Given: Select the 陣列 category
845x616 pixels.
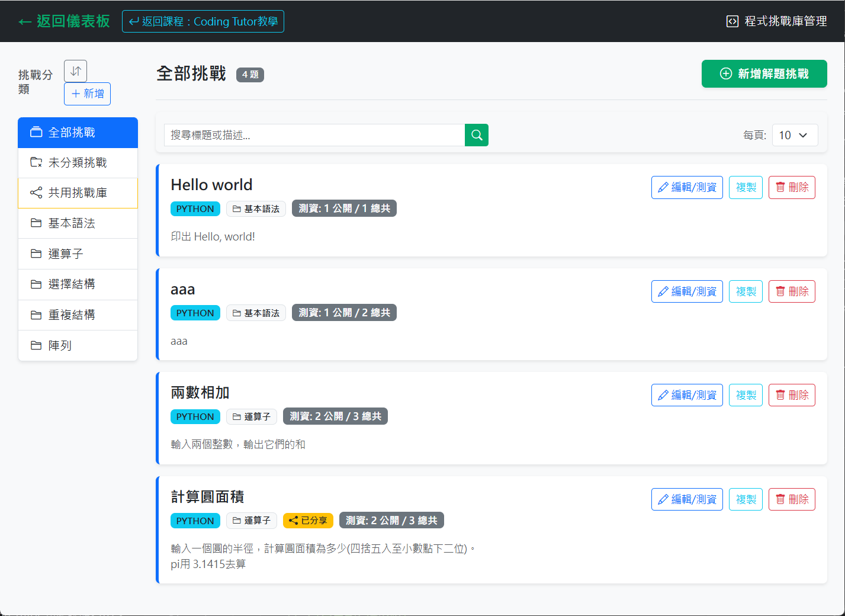Looking at the screenshot, I should click(x=78, y=345).
